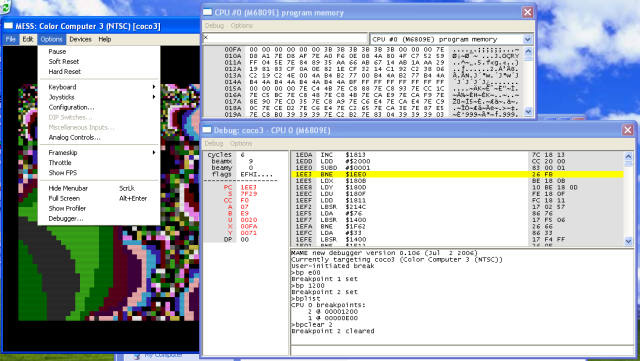Viewport: 640px width, 361px height.
Task: Click disassembly scrollbar up arrow
Action: [x=628, y=156]
